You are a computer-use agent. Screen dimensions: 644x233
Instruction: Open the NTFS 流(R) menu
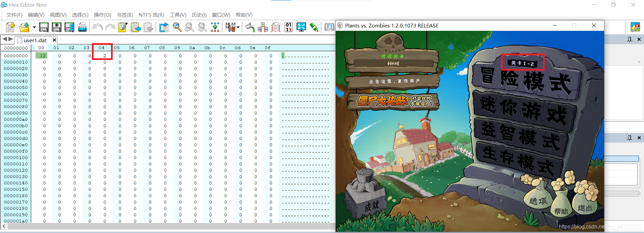tap(151, 15)
